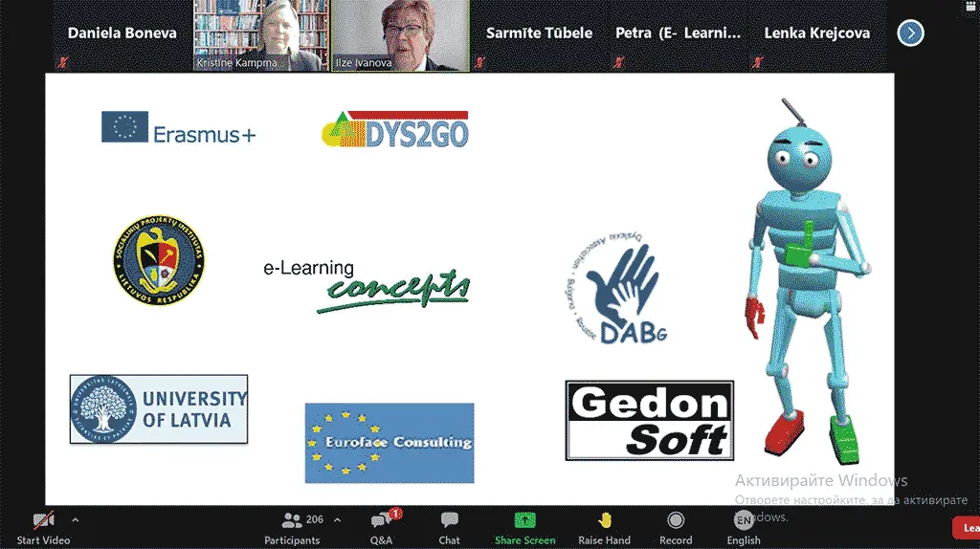
Task: Click Lenka Krejcova's muted microphone icon
Action: point(757,62)
